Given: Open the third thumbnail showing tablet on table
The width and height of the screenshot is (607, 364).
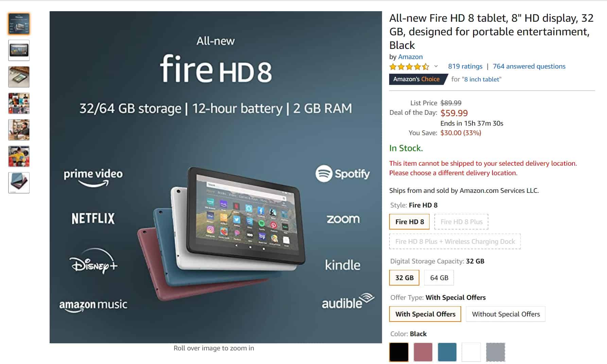Looking at the screenshot, I should pos(19,77).
